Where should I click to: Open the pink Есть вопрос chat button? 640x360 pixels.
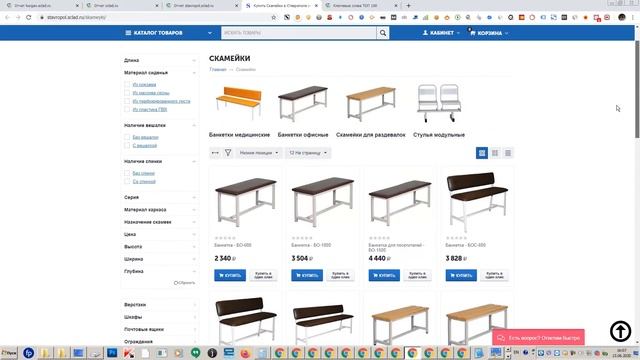538,338
